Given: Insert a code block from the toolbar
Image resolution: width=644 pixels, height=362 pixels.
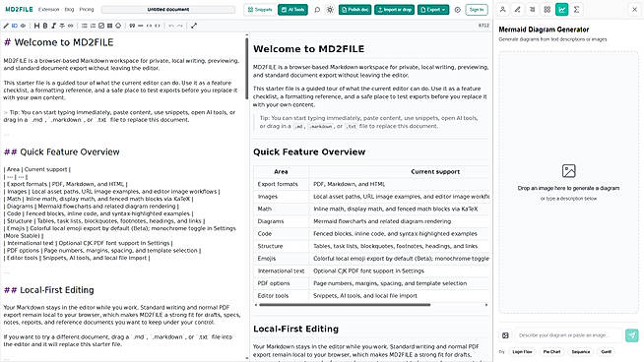Looking at the screenshot, I should tap(158, 26).
